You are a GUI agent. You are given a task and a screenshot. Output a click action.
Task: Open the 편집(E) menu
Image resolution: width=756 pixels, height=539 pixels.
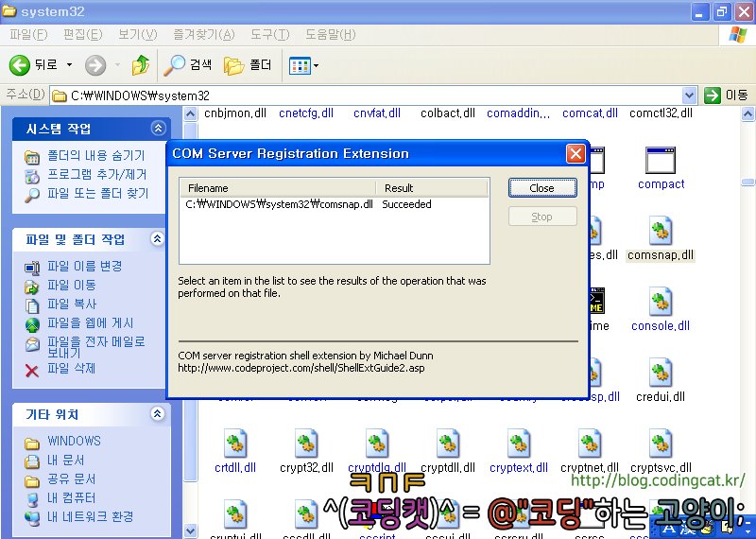pyautogui.click(x=83, y=35)
